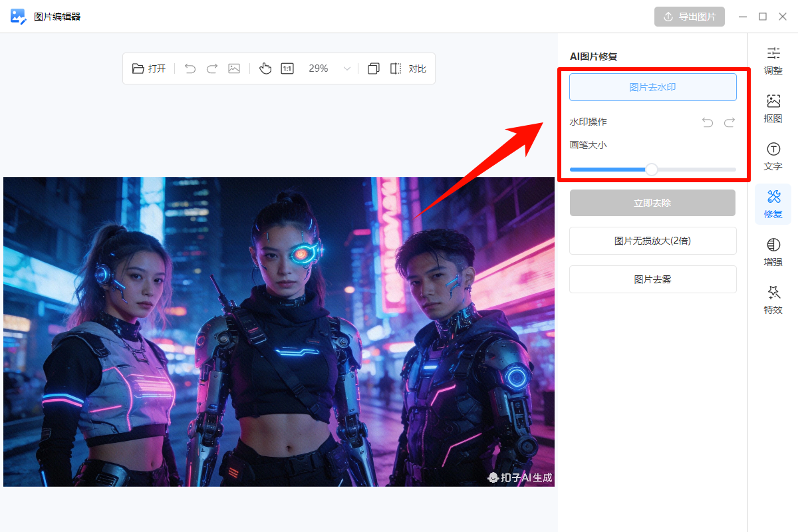Image resolution: width=798 pixels, height=532 pixels.
Task: Open the 调整 adjust panel
Action: [773, 61]
